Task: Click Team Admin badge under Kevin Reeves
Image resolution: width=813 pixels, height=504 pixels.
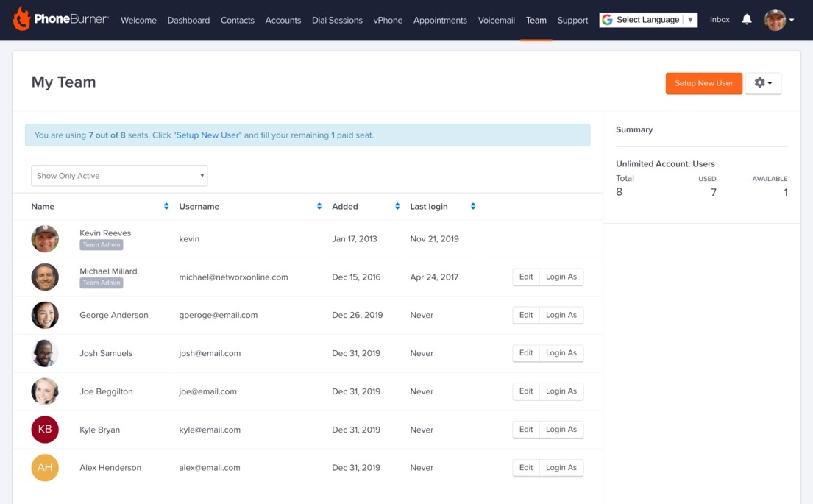Action: pyautogui.click(x=101, y=245)
